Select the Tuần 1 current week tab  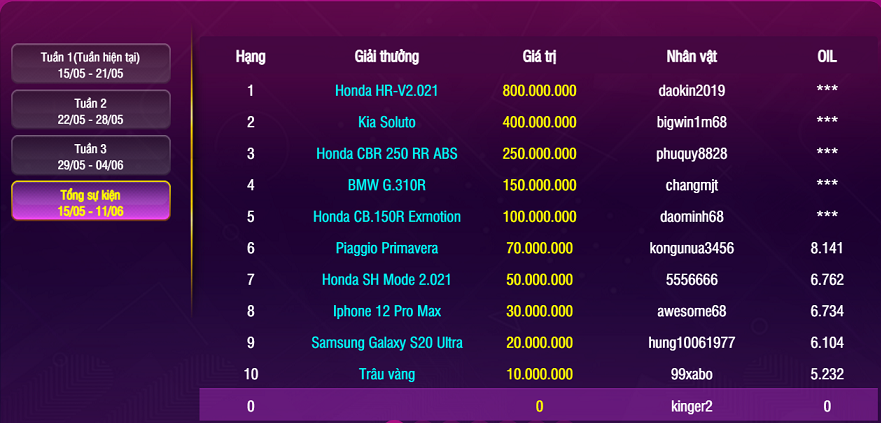pos(90,64)
